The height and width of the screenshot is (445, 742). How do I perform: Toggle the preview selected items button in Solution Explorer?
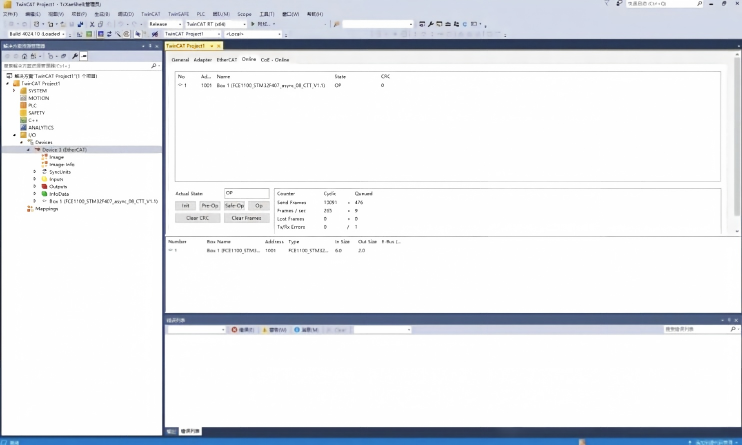tap(84, 56)
